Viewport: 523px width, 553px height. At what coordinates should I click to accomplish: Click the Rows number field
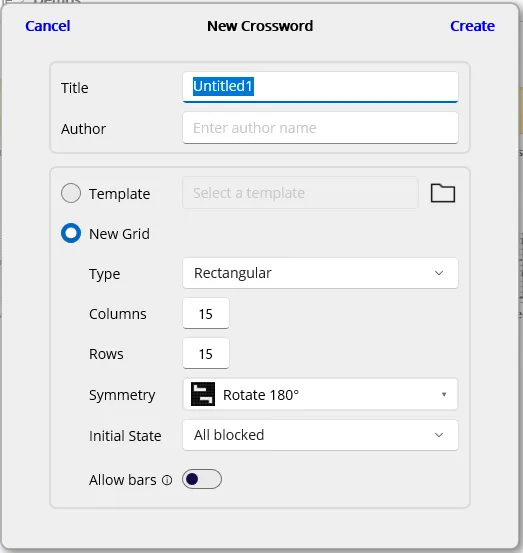tap(206, 354)
